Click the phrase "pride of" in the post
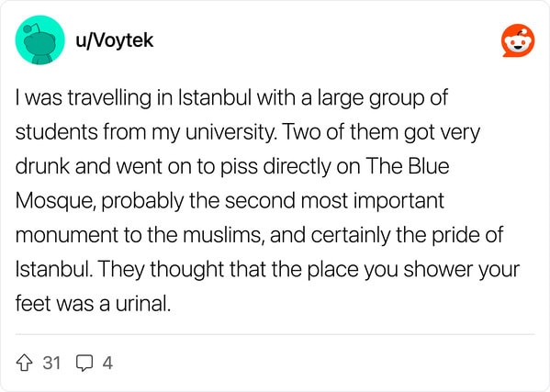The width and height of the screenshot is (550, 392). click(x=467, y=235)
